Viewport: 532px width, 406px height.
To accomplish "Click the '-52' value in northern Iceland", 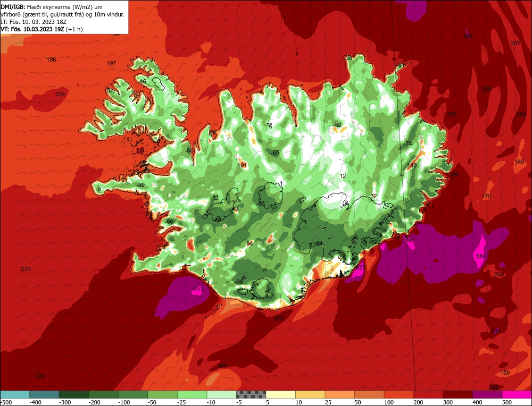I will pyautogui.click(x=337, y=125).
